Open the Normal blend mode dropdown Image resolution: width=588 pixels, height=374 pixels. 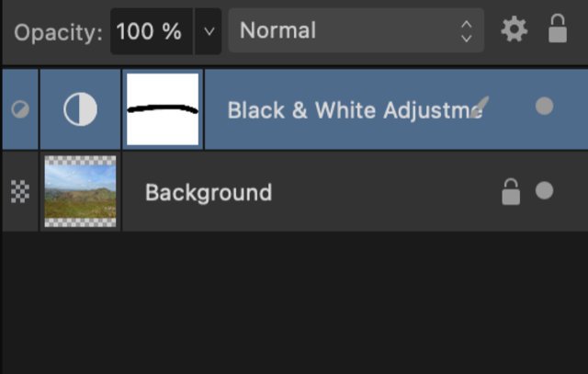(x=356, y=30)
